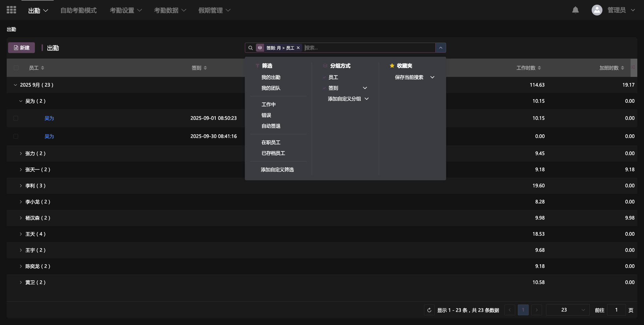The height and width of the screenshot is (325, 644).
Task: Open the first 吴为 employee link
Action: [x=49, y=118]
